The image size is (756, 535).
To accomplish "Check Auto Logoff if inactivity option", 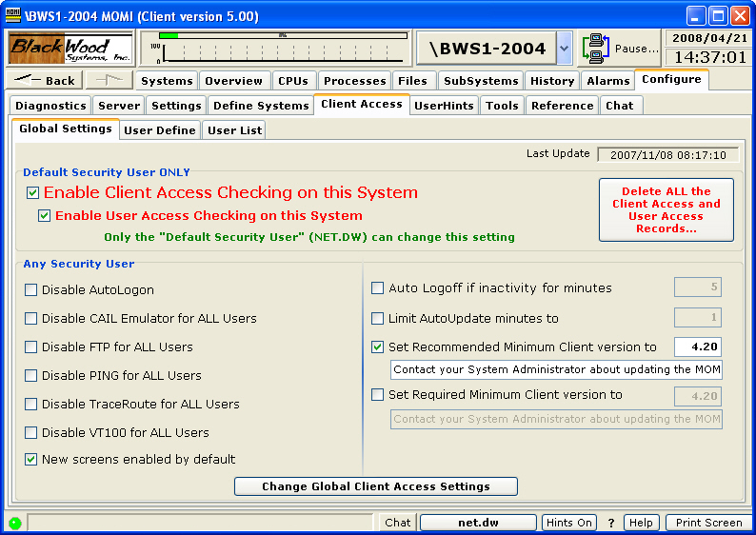I will tap(378, 288).
